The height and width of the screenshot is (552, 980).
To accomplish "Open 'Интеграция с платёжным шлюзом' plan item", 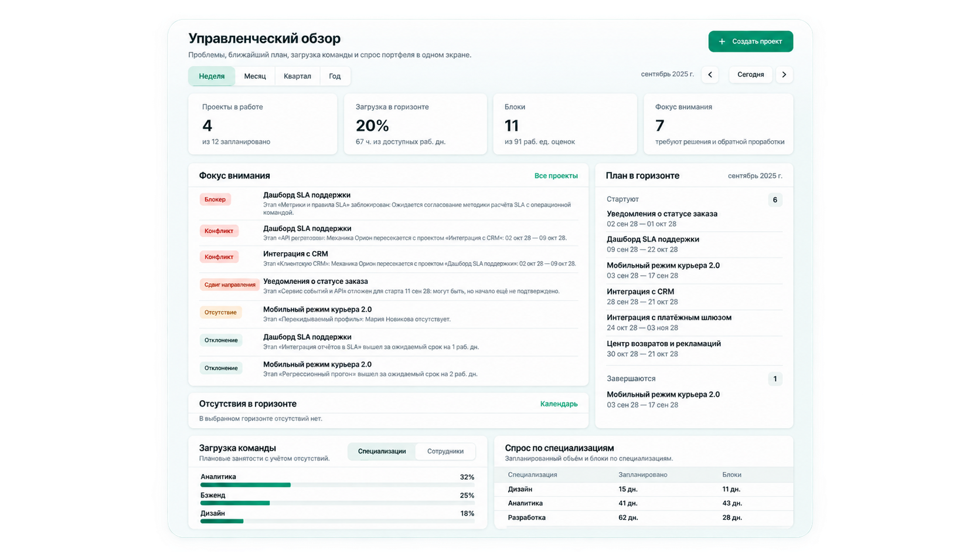I will (x=695, y=323).
